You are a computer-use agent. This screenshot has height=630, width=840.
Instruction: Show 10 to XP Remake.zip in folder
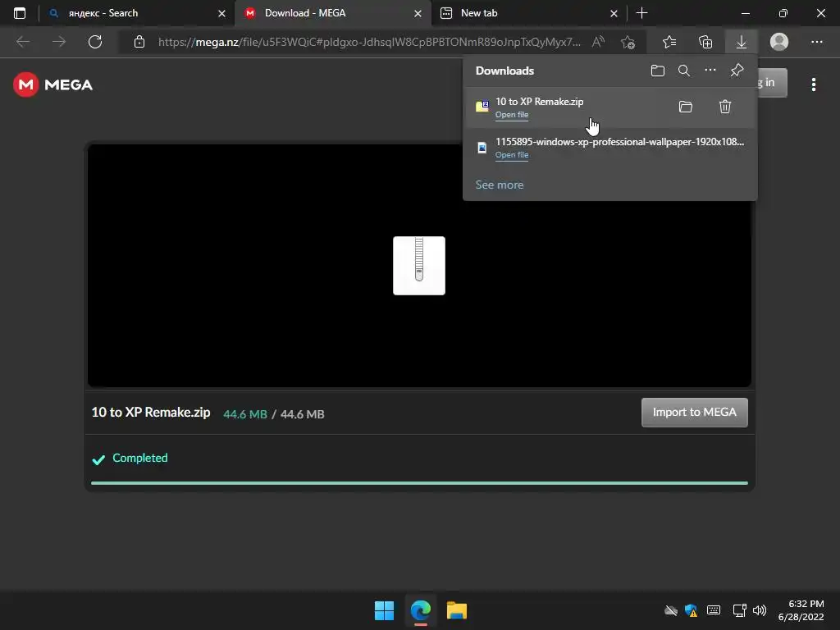click(x=686, y=107)
